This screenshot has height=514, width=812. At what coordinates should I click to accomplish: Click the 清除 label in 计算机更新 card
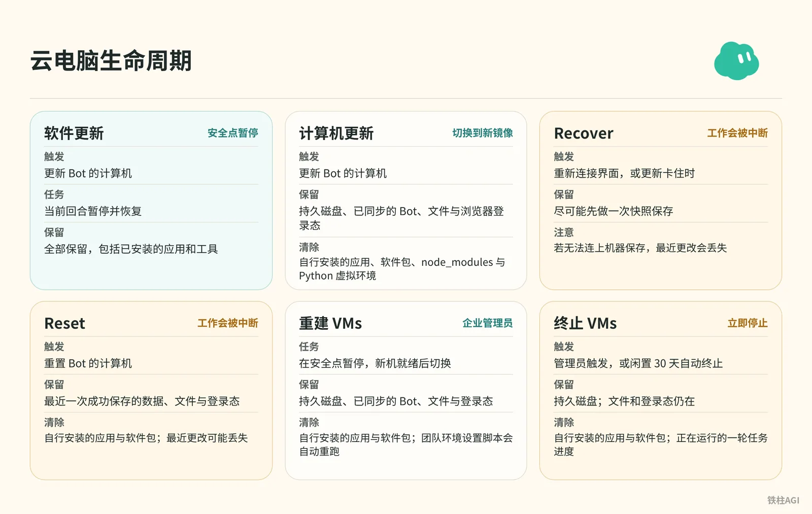click(x=309, y=247)
